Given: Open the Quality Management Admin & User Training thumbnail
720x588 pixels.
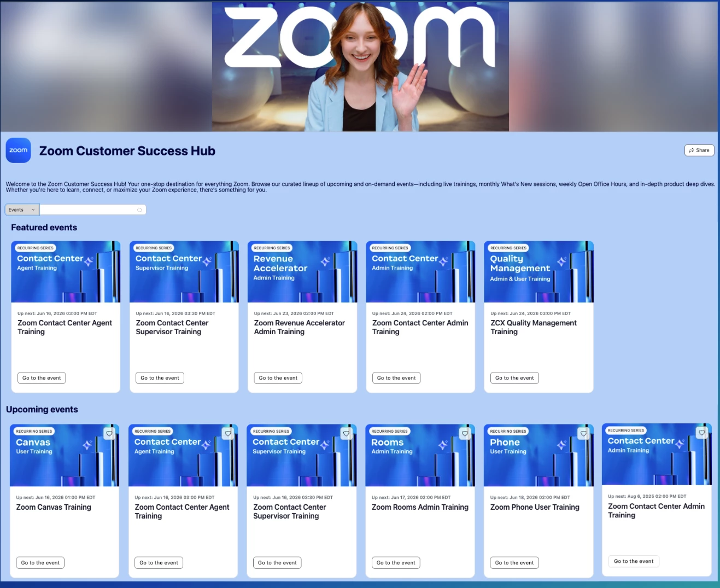Looking at the screenshot, I should click(x=538, y=272).
